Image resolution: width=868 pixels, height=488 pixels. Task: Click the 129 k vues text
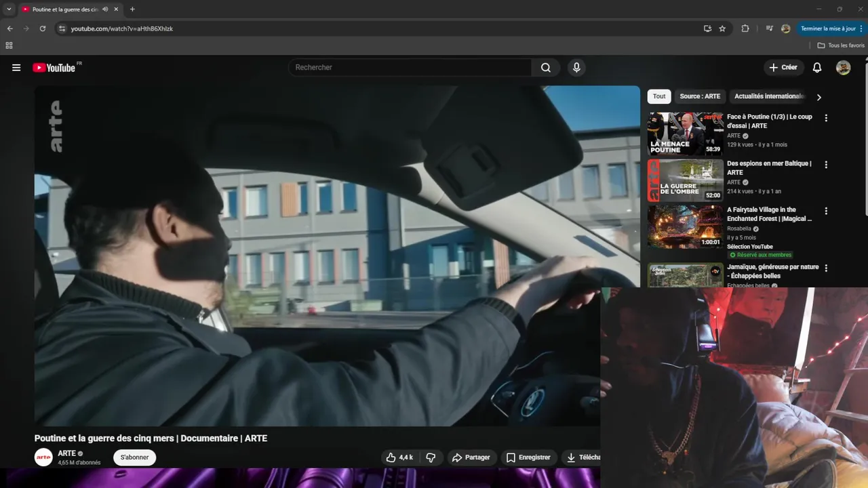point(740,145)
